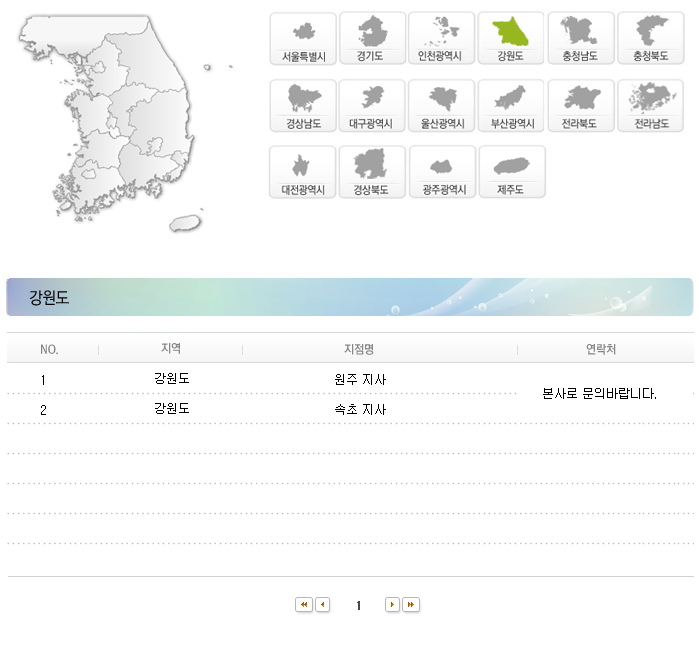Image resolution: width=699 pixels, height=654 pixels.
Task: Select the 대전광역시 region tile
Action: [303, 172]
